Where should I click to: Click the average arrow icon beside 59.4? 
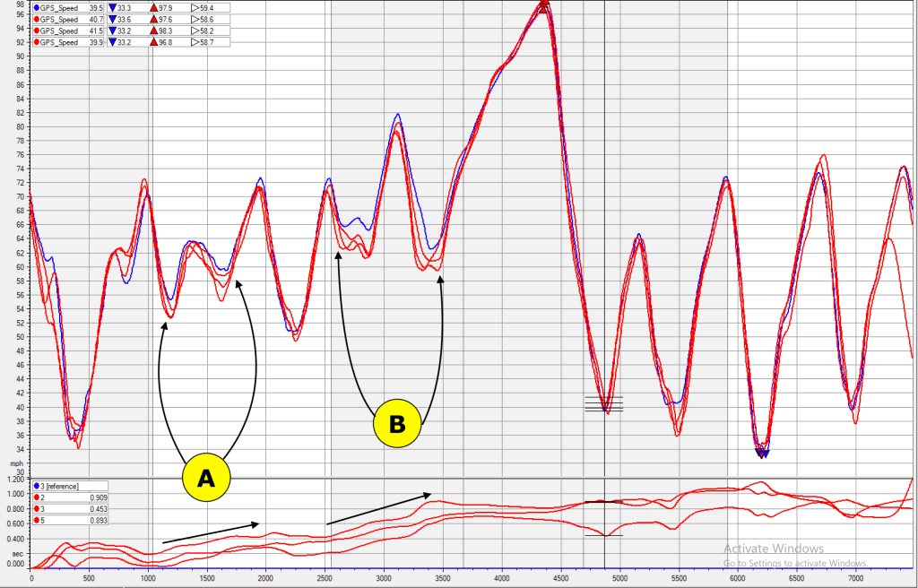(x=194, y=7)
